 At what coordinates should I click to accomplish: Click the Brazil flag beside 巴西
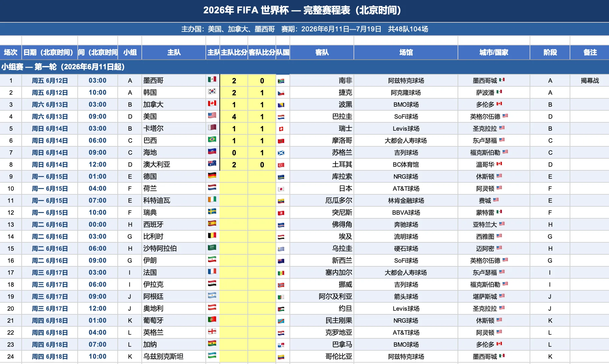pos(212,139)
